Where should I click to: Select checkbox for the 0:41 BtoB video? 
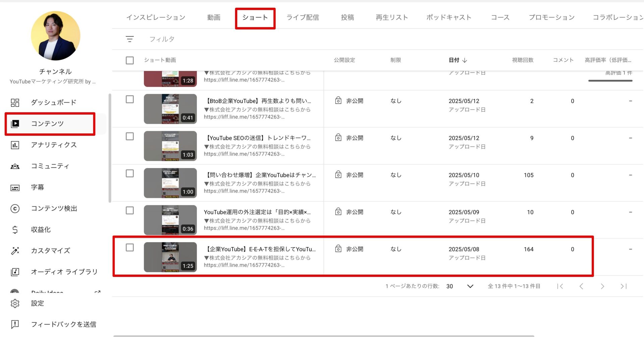(x=130, y=99)
